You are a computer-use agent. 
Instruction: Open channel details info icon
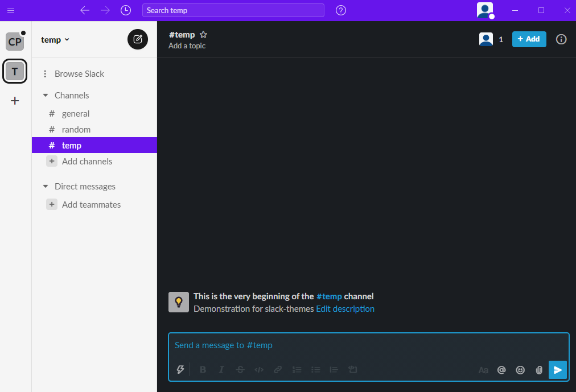[x=561, y=39]
